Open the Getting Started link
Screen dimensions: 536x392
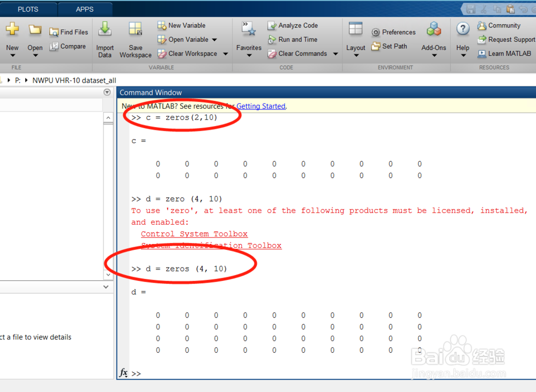[x=261, y=106]
